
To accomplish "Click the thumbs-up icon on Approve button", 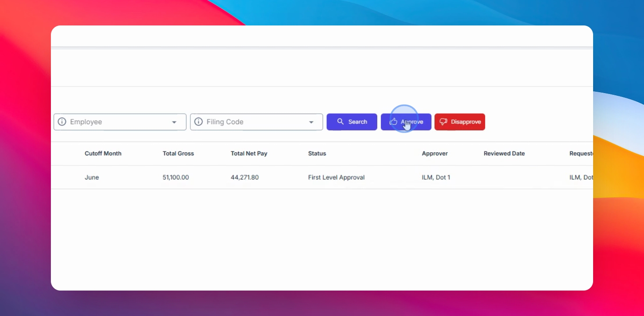I will point(394,122).
